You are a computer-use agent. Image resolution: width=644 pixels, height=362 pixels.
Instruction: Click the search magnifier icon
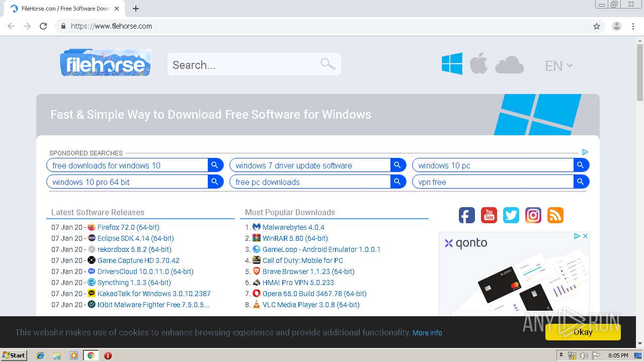328,64
